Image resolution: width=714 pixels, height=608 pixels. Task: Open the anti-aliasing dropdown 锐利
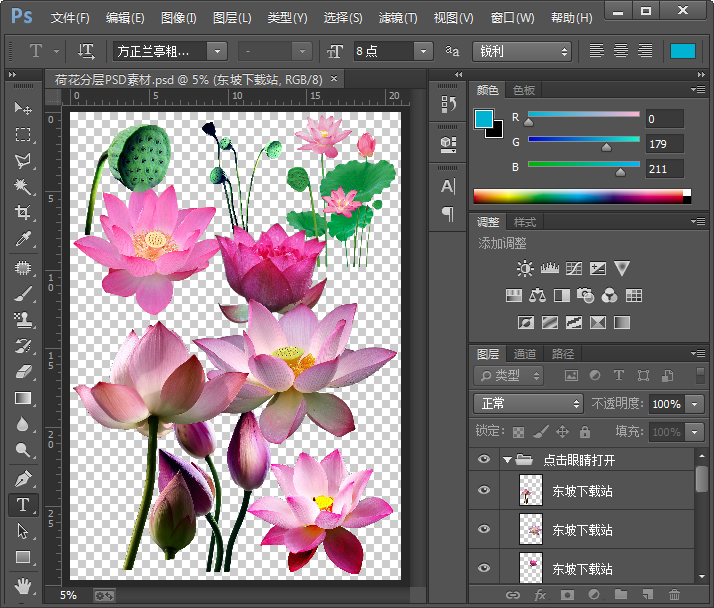tap(521, 51)
